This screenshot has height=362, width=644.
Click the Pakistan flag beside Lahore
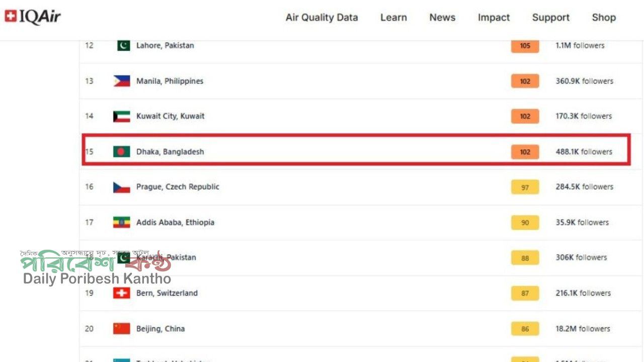coord(123,46)
